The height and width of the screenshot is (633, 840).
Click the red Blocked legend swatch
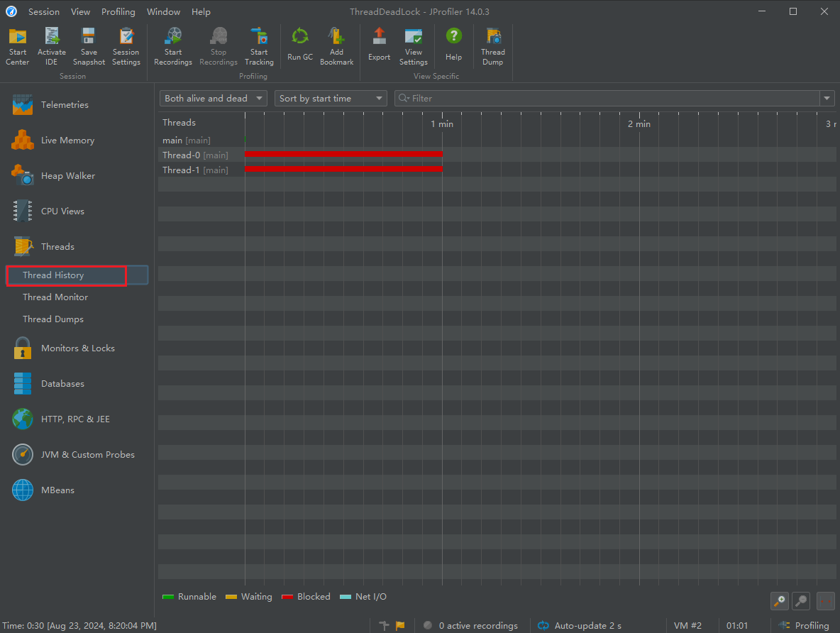(x=287, y=597)
